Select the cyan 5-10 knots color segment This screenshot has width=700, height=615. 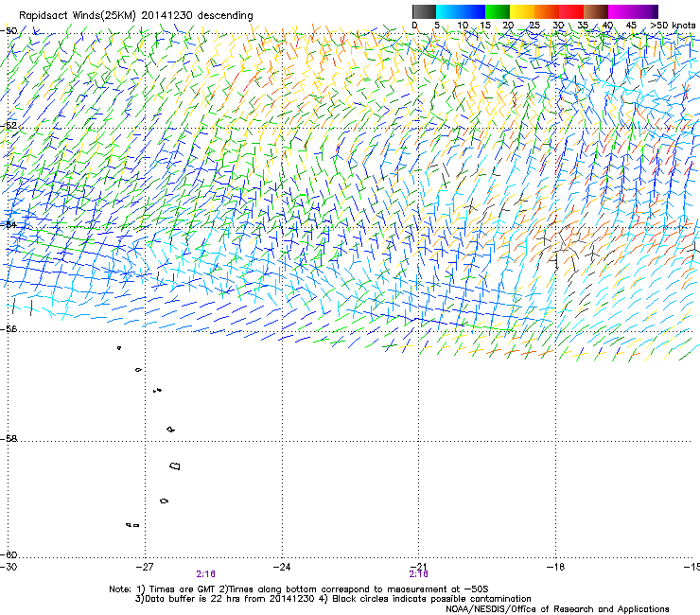(448, 11)
